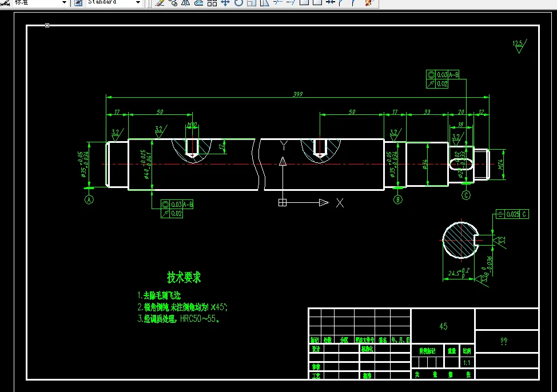
Task: Click the selection grip on the drawing frame corner
Action: pyautogui.click(x=47, y=26)
